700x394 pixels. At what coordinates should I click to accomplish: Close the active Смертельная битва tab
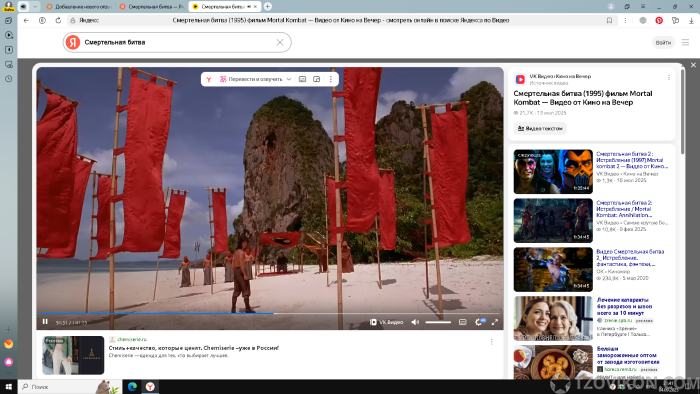coord(255,7)
